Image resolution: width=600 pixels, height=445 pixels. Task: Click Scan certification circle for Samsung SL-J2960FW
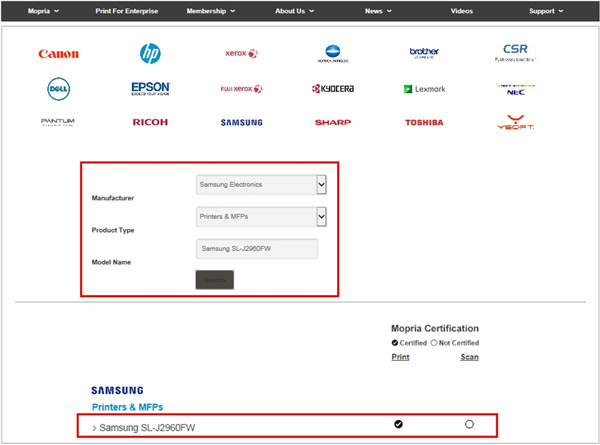click(469, 424)
